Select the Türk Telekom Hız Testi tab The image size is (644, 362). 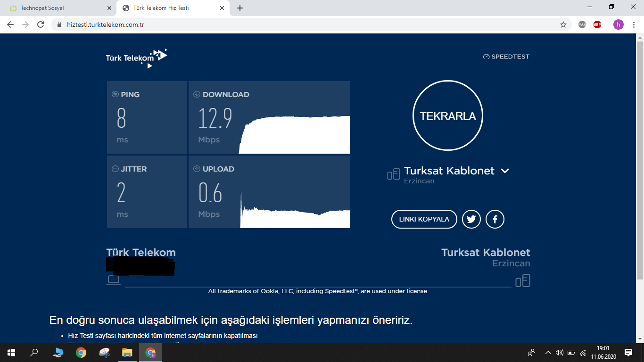pyautogui.click(x=172, y=8)
